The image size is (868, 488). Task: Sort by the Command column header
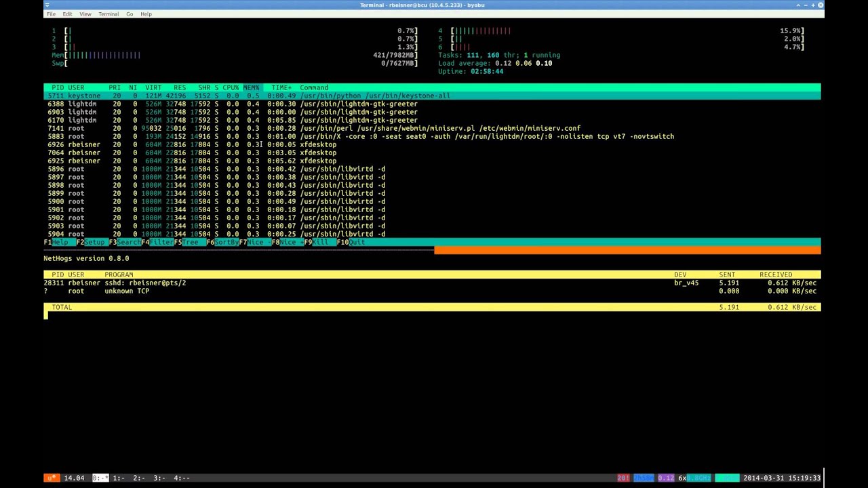314,87
